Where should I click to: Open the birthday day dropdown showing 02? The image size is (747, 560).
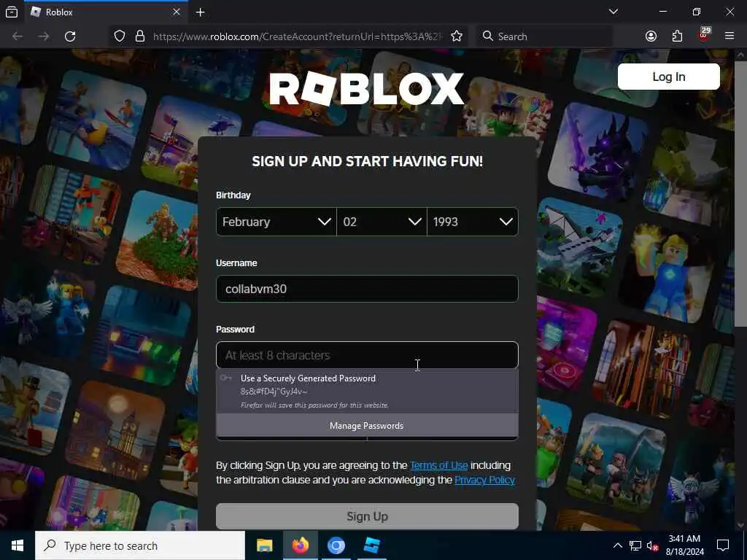(x=382, y=222)
